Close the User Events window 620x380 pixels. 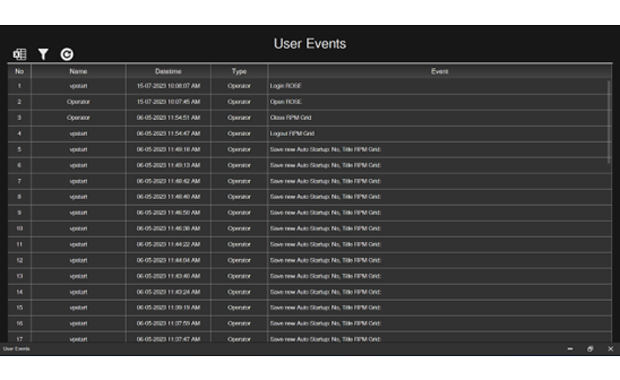pyautogui.click(x=611, y=349)
